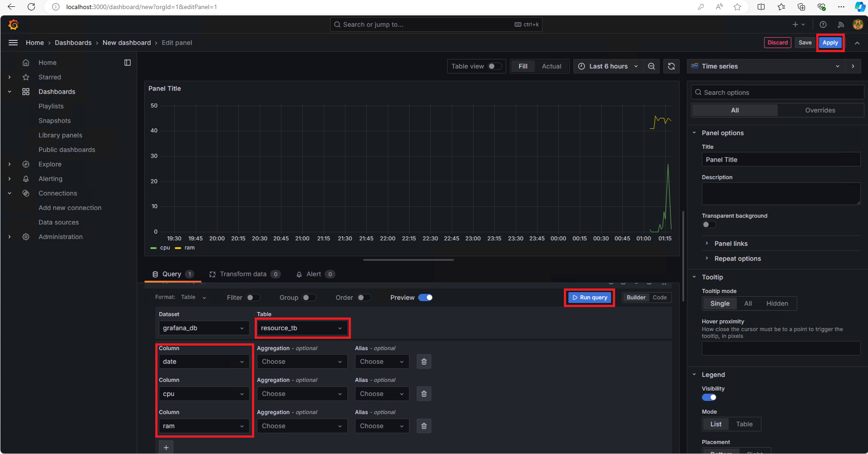Select the Query tab
The image size is (868, 454).
pos(173,274)
